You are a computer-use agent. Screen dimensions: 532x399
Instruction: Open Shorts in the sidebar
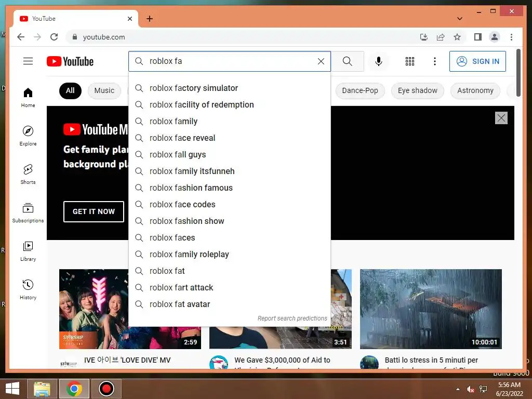pyautogui.click(x=28, y=174)
